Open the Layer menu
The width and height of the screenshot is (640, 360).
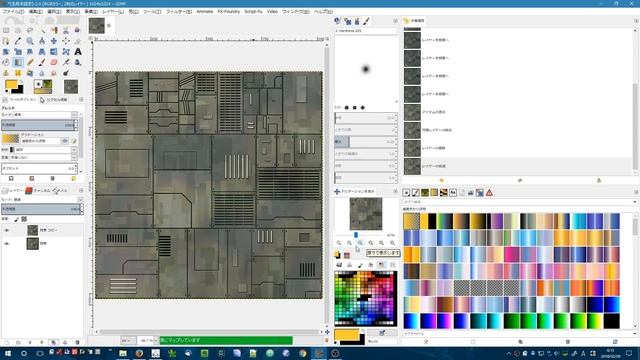(113, 12)
